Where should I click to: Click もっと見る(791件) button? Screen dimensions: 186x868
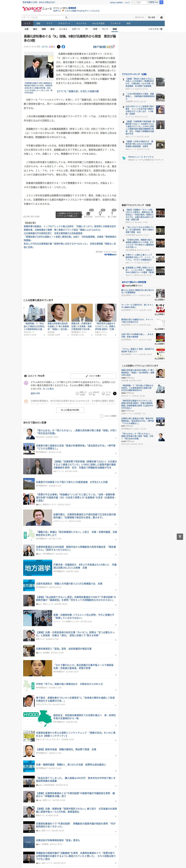point(70,410)
